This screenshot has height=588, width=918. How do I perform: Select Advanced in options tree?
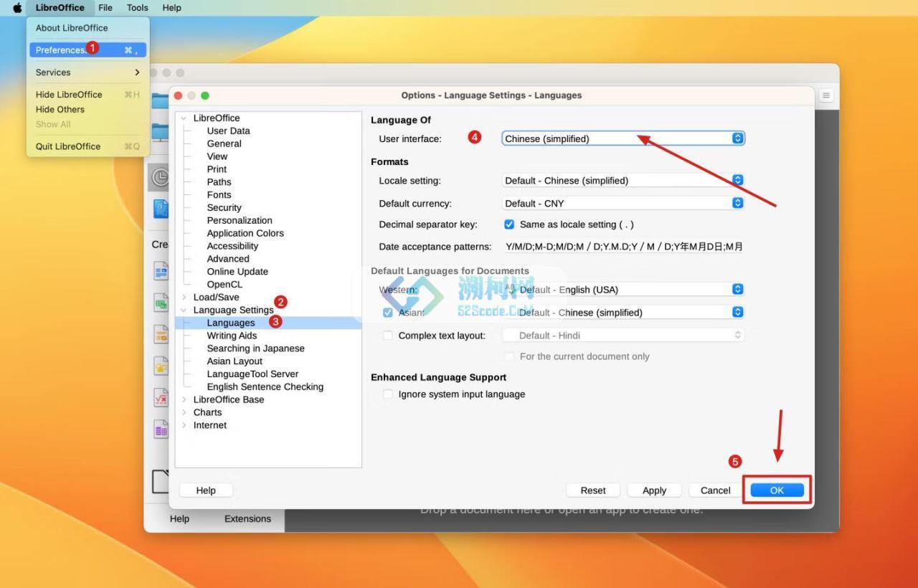point(228,260)
